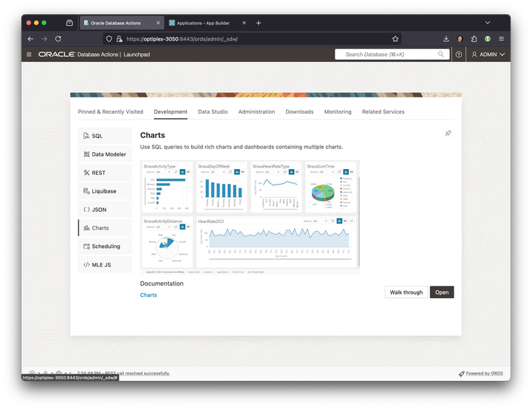Image resolution: width=532 pixels, height=409 pixels.
Task: Open the browser downloads icon
Action: (x=446, y=39)
